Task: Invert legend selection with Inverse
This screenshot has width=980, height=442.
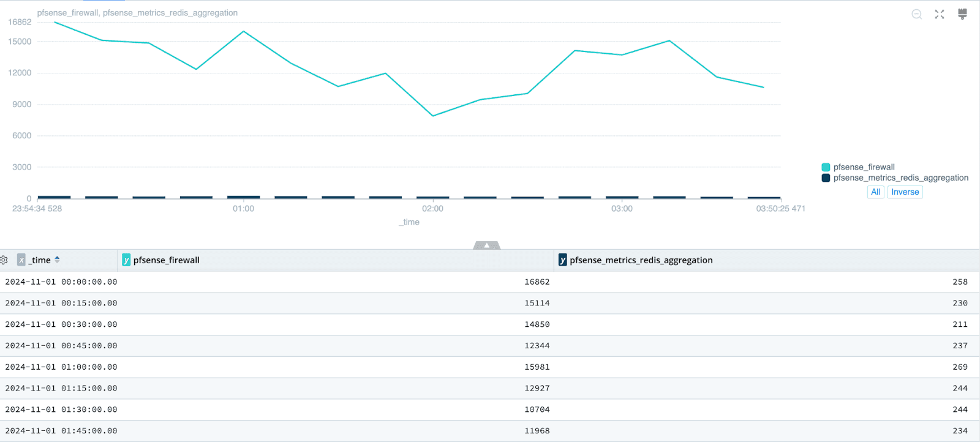Action: point(905,192)
